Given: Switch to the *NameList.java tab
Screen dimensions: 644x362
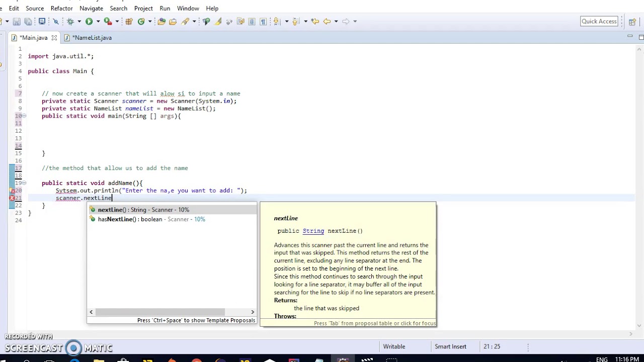Looking at the screenshot, I should [92, 38].
